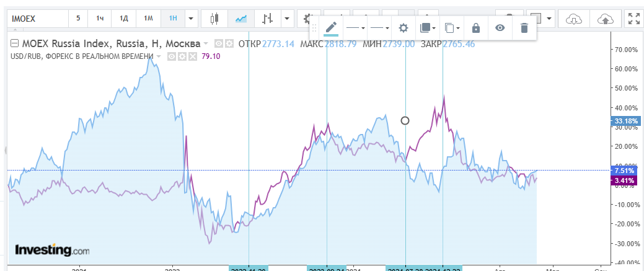Click the MOEX Russia Index legend title
Screen dimensions: 644x271
tap(111, 43)
